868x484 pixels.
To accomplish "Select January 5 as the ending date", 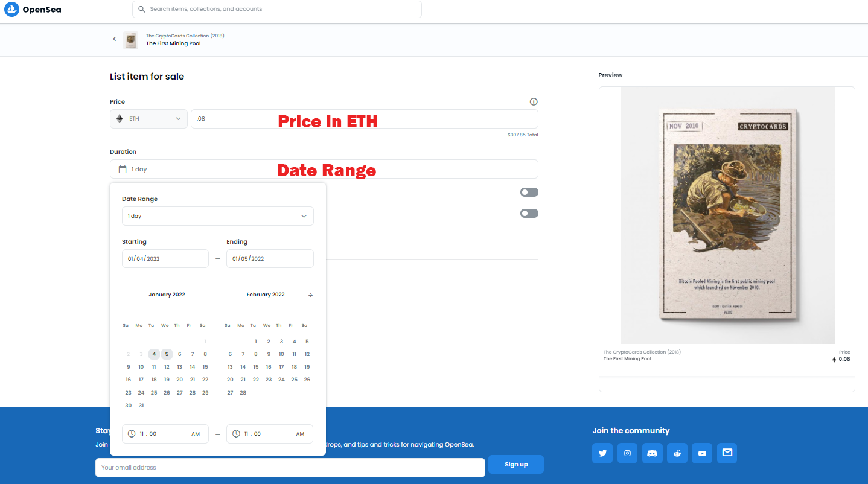I will tap(167, 354).
